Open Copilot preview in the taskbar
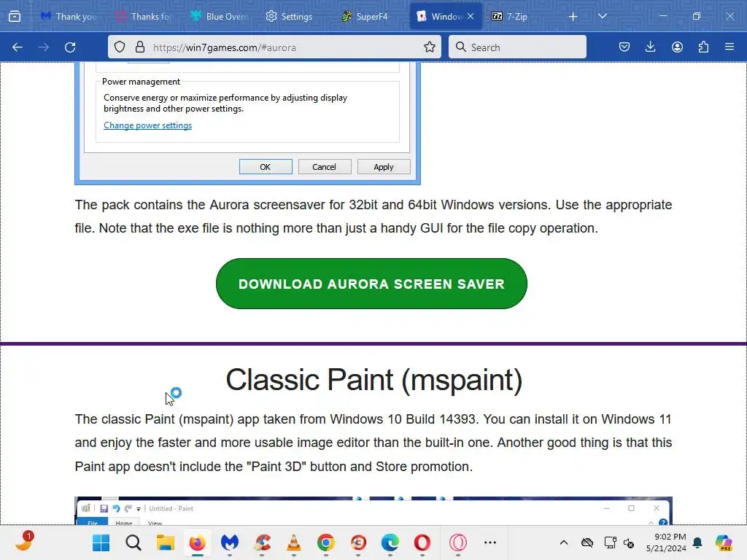The height and width of the screenshot is (560, 747). 724,542
